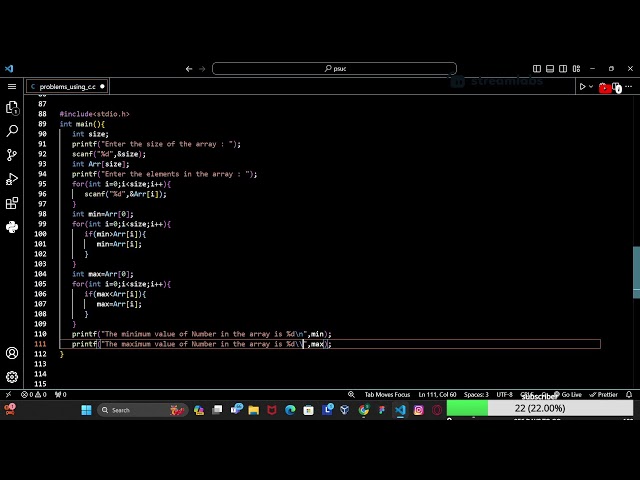Click the #include<stdio.h> line
Viewport: 640px width, 480px height.
[x=94, y=114]
